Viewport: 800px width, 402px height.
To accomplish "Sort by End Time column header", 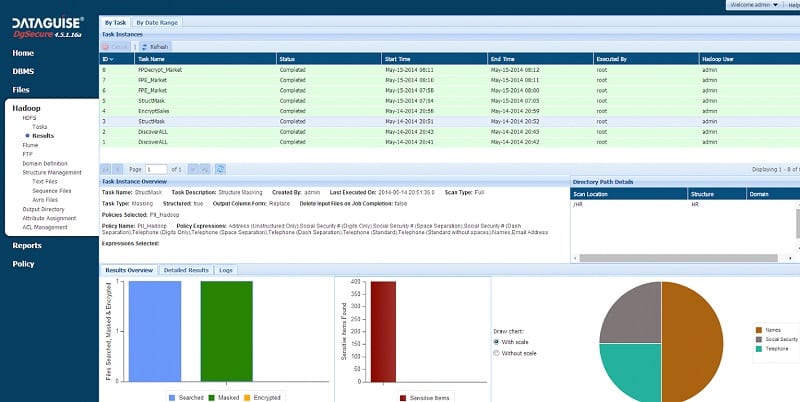I will click(540, 59).
